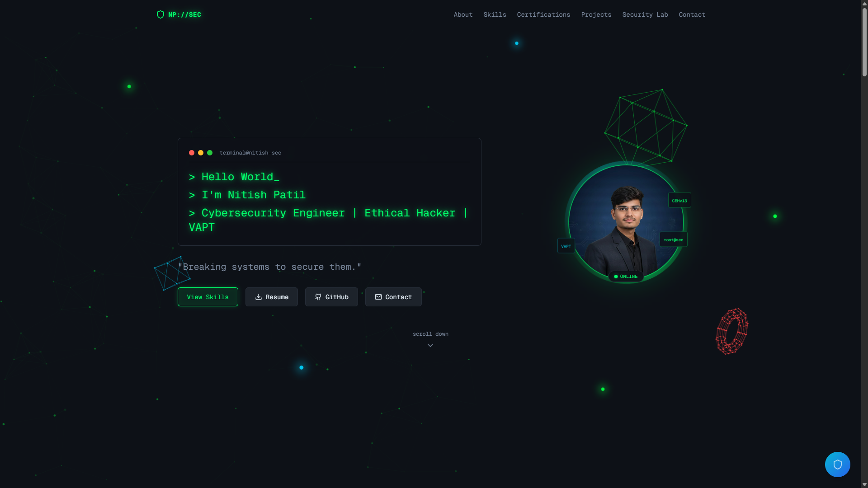Viewport: 868px width, 488px height.
Task: Click the green terminal window dot
Action: point(210,153)
